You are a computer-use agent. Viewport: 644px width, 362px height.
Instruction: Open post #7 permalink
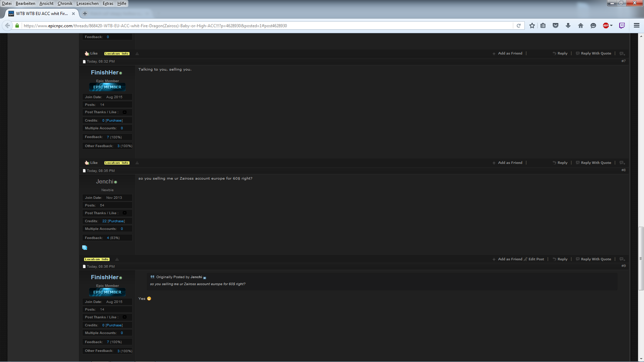623,61
